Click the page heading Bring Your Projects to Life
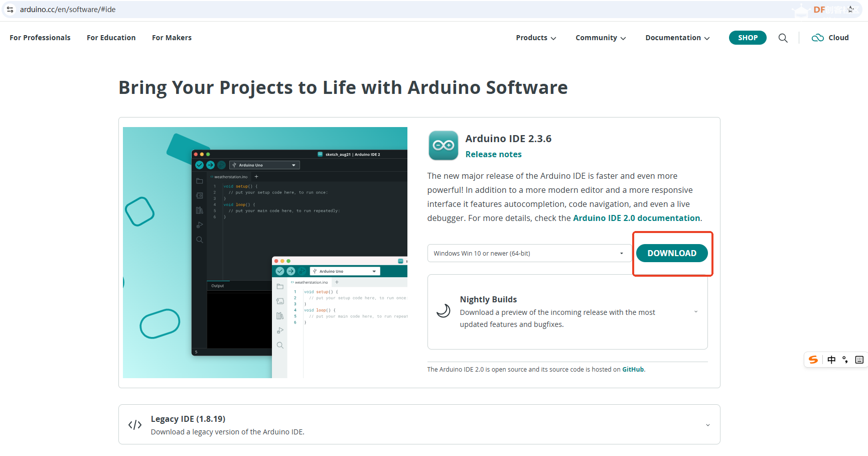Screen dimensions: 868x456 point(343,87)
